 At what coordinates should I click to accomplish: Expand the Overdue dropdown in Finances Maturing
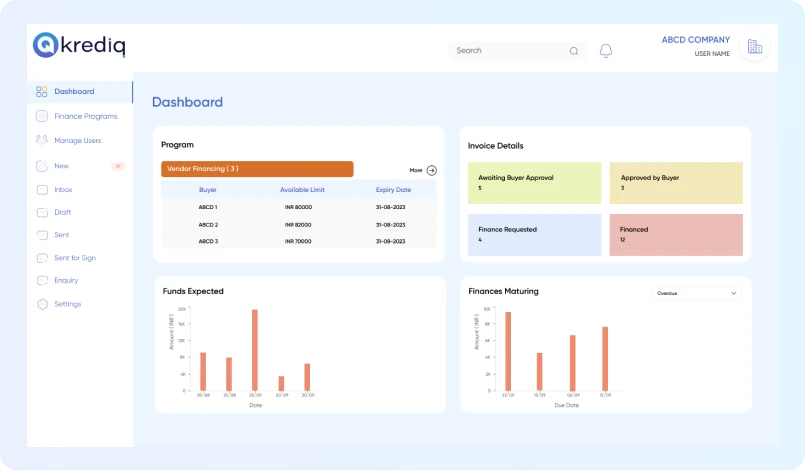[696, 294]
